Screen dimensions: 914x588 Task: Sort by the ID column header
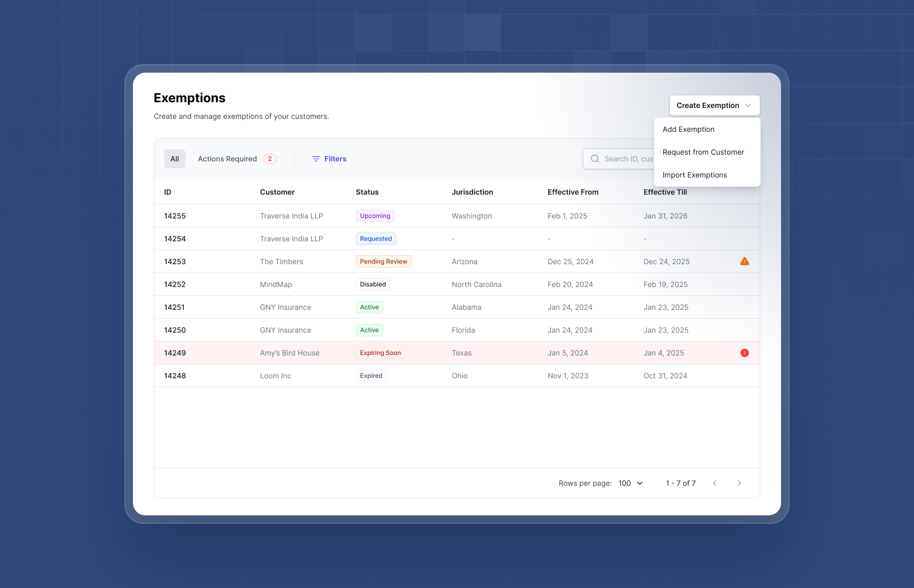point(168,192)
